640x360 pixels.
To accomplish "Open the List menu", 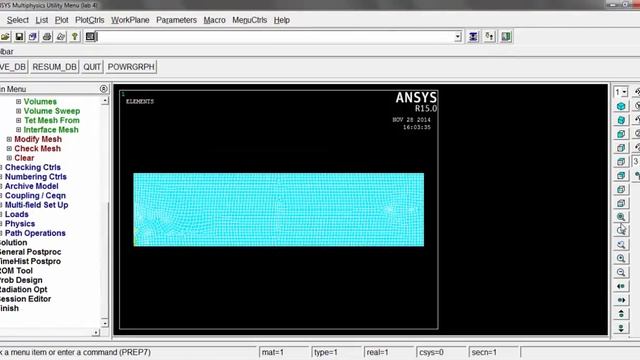I will click(x=42, y=20).
